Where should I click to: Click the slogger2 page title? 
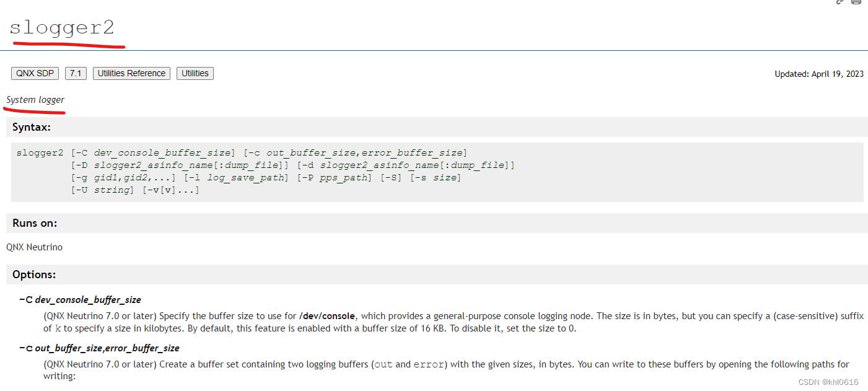click(x=62, y=29)
